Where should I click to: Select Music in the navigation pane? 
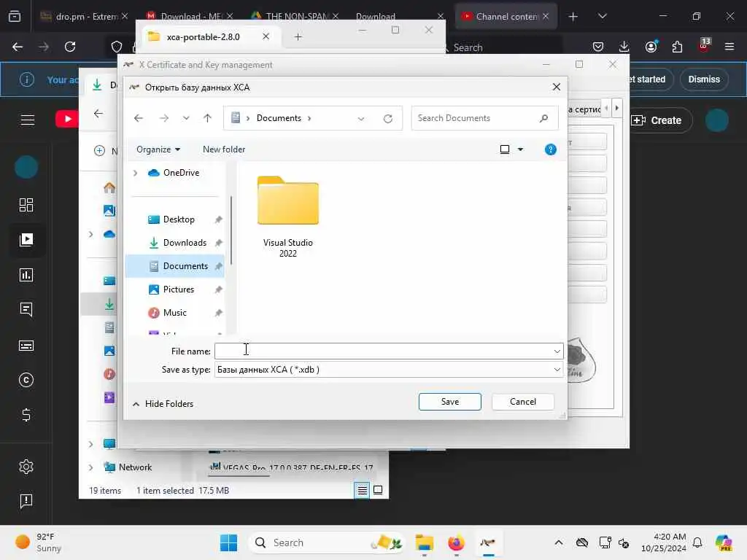pos(174,313)
